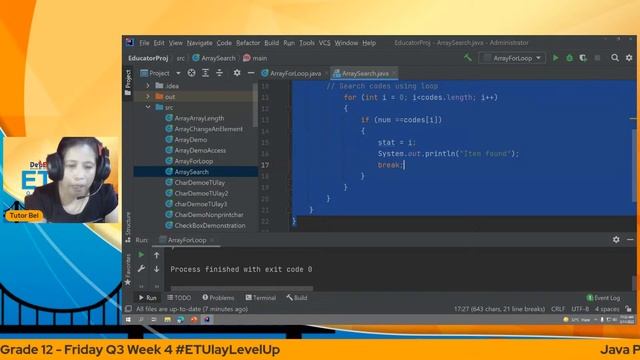Screen dimensions: 640x360
Task: Open the Terminal tool window
Action: (x=260, y=298)
